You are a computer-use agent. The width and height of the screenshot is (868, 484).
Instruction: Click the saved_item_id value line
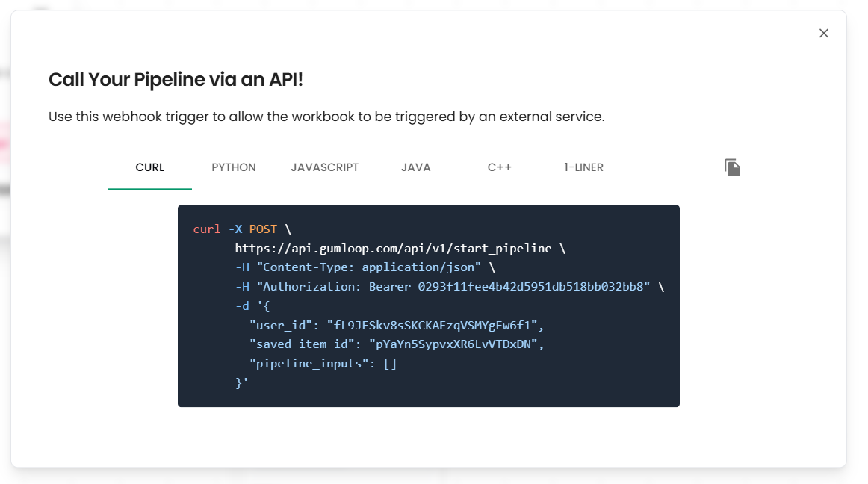coord(397,344)
